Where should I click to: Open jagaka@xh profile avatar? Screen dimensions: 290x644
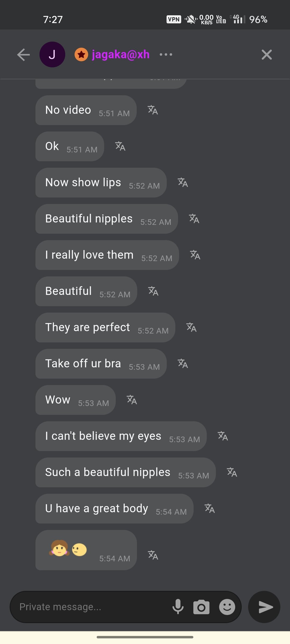click(x=52, y=54)
